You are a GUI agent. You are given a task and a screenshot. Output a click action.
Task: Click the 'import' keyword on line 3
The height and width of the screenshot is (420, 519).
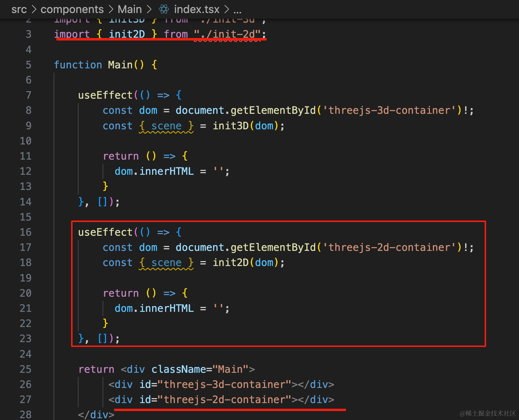click(x=72, y=34)
